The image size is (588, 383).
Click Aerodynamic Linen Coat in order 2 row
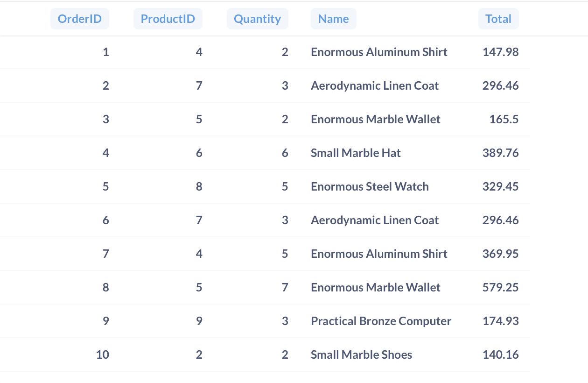coord(375,86)
